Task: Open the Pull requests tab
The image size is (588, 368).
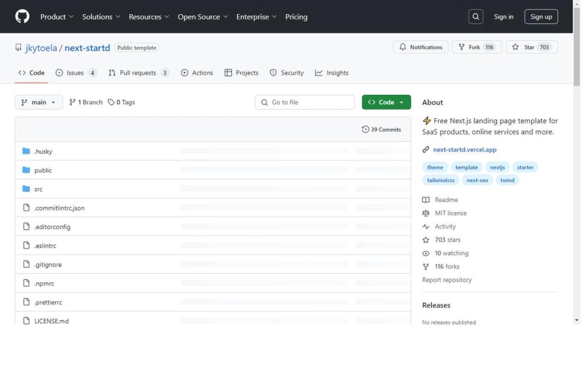Action: tap(139, 73)
